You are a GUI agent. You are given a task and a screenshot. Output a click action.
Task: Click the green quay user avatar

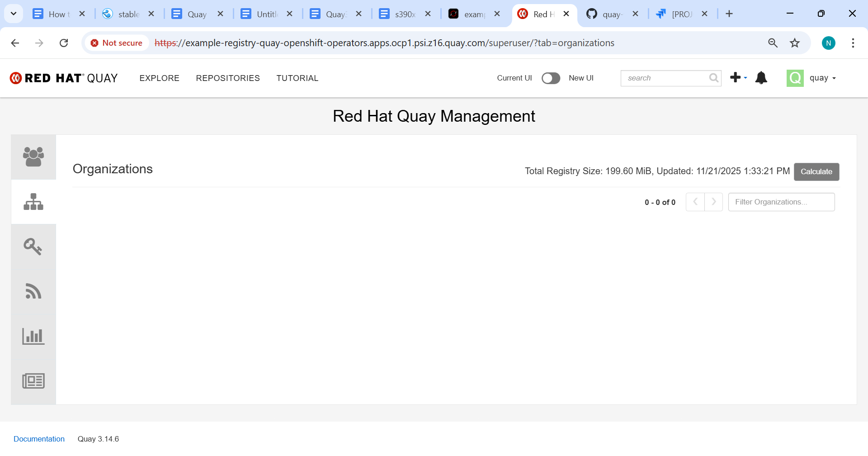coord(795,78)
